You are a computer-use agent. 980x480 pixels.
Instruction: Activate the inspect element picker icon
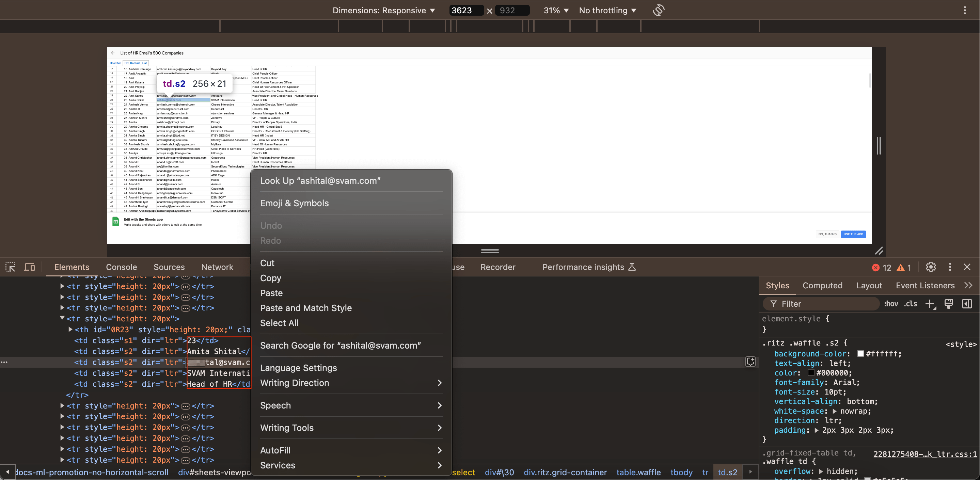10,267
